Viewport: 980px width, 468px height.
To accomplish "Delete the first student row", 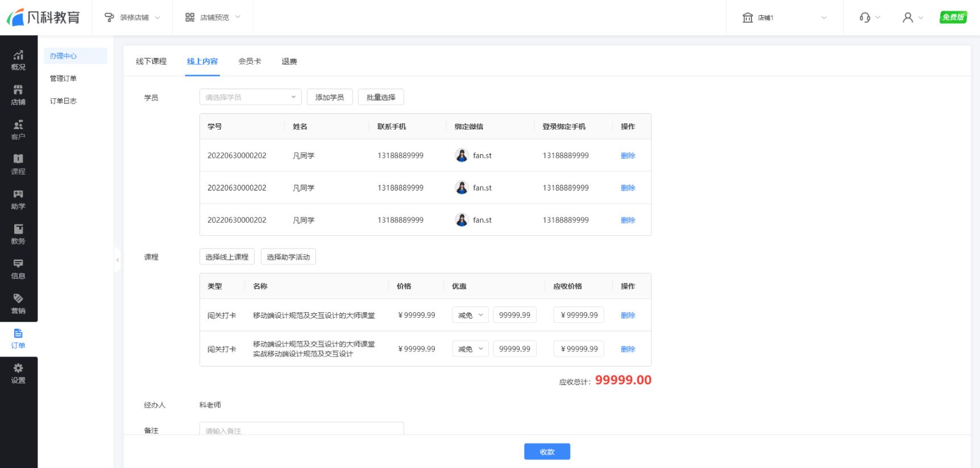I will 628,155.
